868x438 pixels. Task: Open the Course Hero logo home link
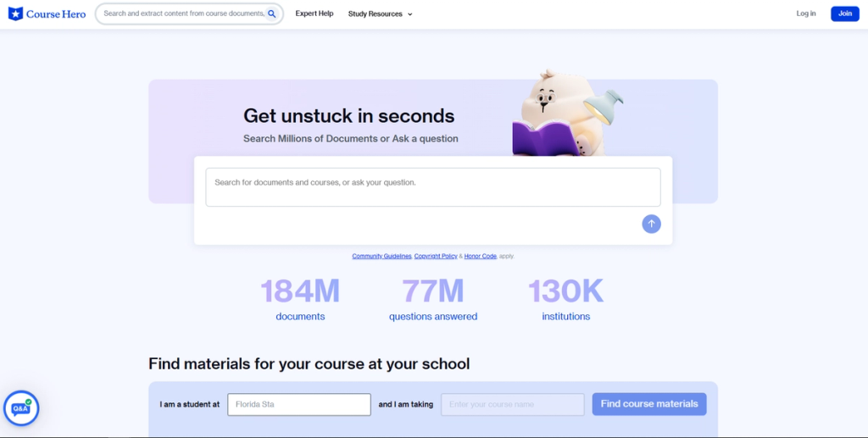point(47,14)
